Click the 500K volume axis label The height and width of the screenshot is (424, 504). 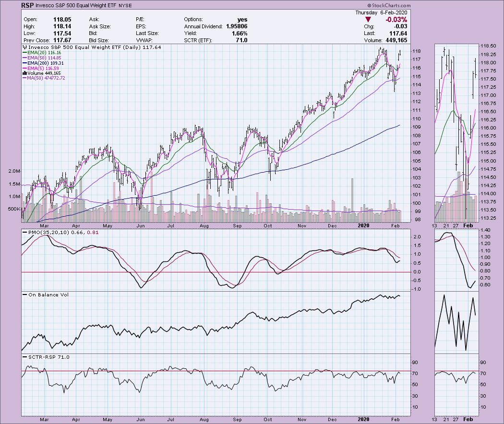coord(14,209)
